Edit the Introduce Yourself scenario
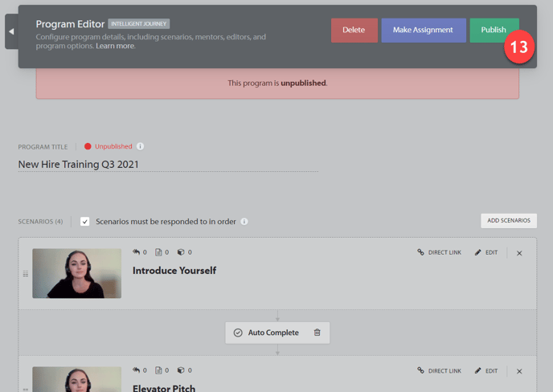The height and width of the screenshot is (392, 553). (486, 252)
